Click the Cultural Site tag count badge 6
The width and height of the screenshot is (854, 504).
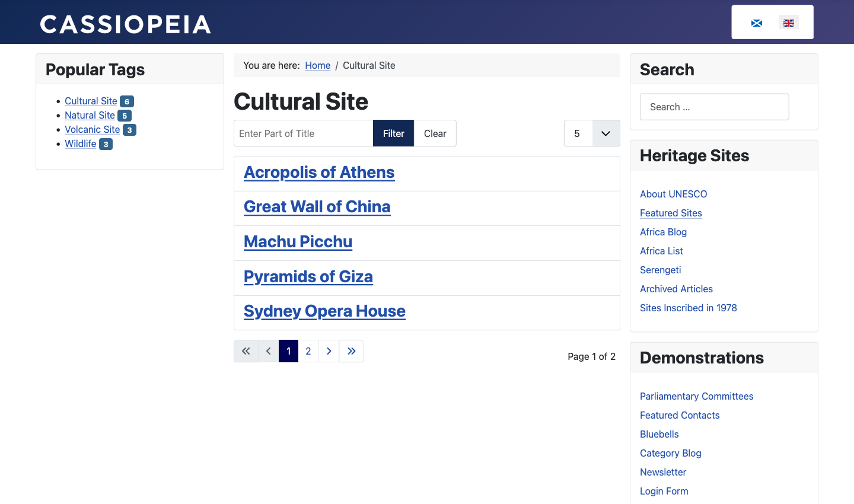point(127,101)
